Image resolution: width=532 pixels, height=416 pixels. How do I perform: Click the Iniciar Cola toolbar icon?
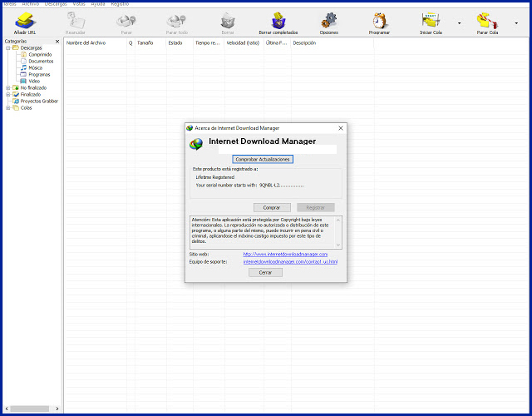[x=431, y=23]
